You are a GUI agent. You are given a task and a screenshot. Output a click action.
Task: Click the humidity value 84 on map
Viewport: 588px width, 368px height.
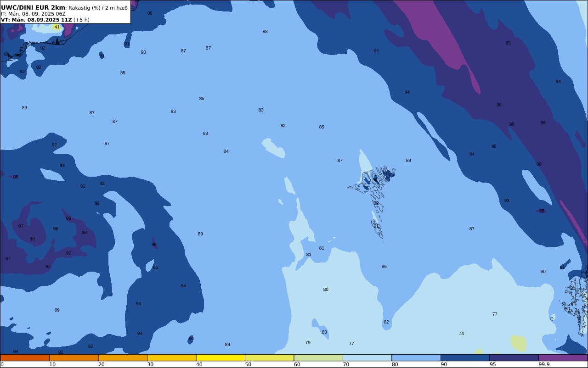coord(226,151)
